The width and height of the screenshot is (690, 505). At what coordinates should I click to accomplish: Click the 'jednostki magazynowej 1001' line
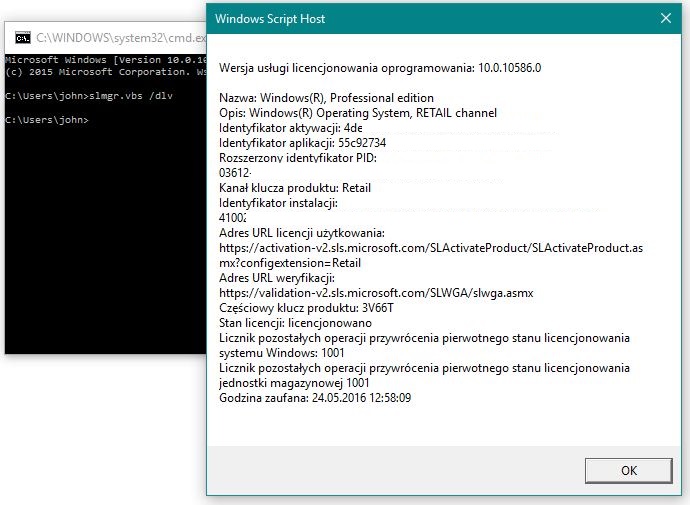click(x=294, y=383)
